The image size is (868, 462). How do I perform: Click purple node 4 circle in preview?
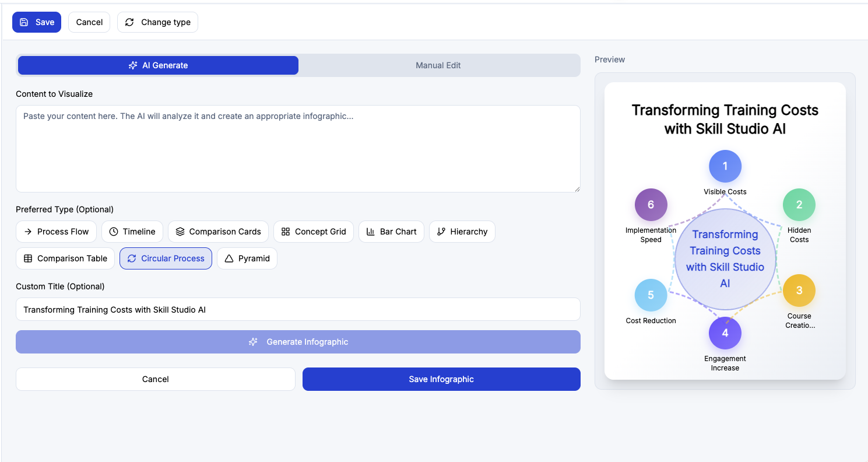click(x=725, y=333)
